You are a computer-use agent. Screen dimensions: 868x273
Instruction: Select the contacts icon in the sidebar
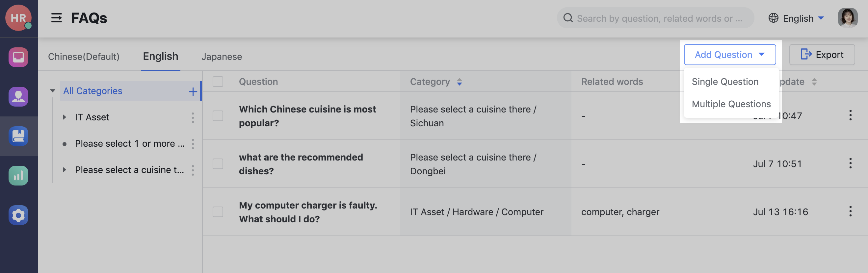click(x=18, y=97)
